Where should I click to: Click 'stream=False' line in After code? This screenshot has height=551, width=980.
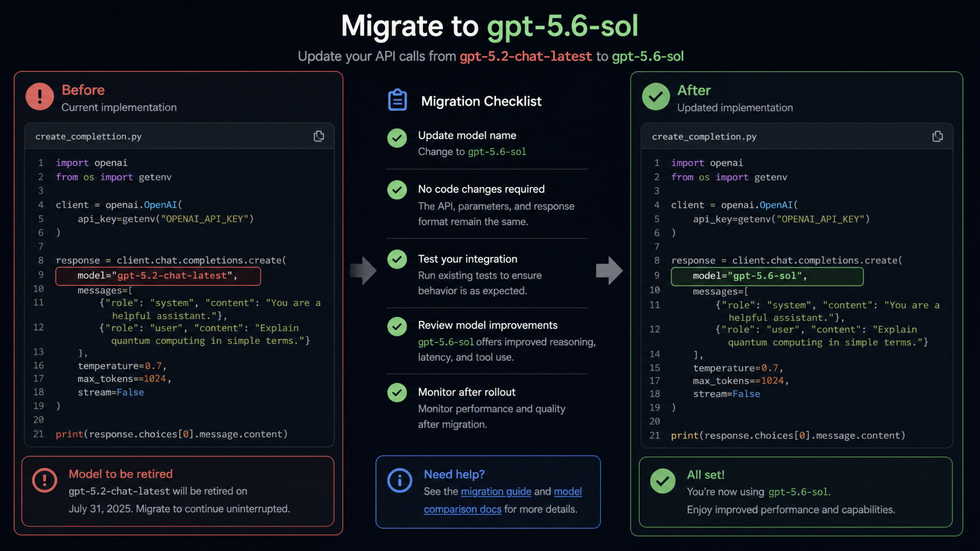click(726, 394)
